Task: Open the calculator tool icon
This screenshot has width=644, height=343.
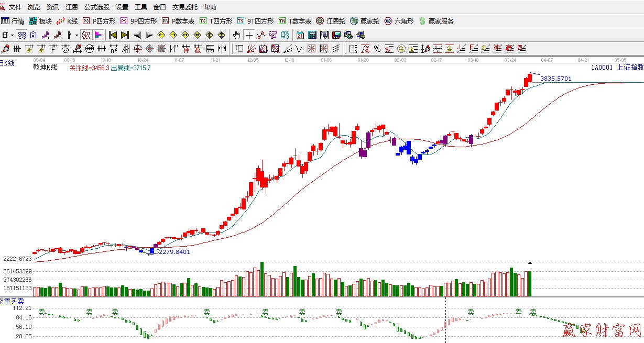Action: pos(312,35)
